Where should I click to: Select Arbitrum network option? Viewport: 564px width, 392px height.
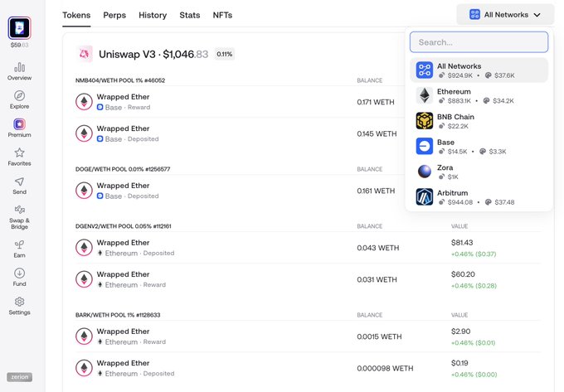coord(479,197)
